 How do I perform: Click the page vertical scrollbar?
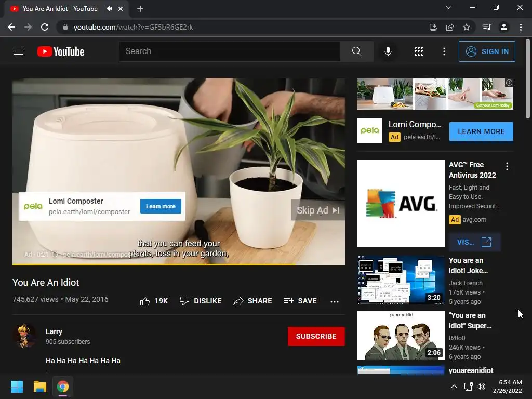tap(528, 79)
